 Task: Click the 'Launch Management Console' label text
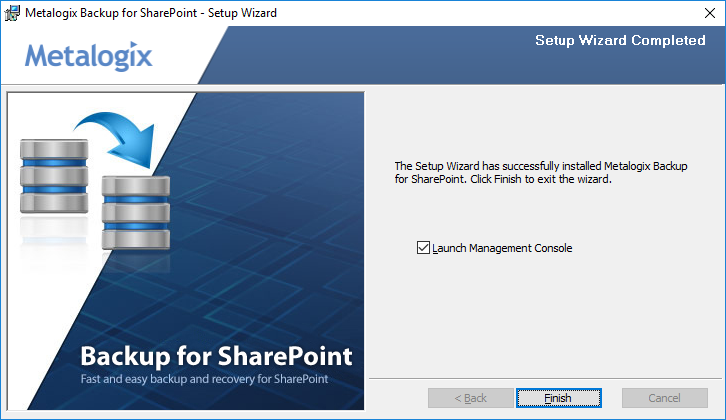point(502,248)
